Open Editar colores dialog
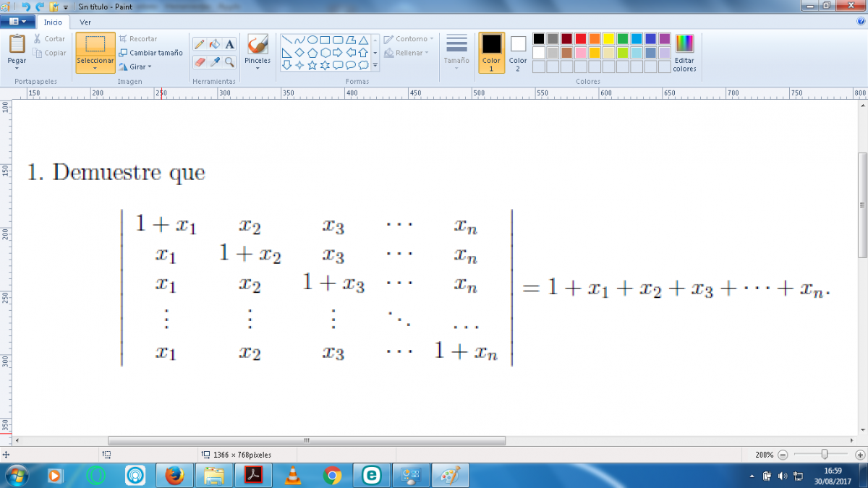Viewport: 868px width, 488px height. coord(684,53)
